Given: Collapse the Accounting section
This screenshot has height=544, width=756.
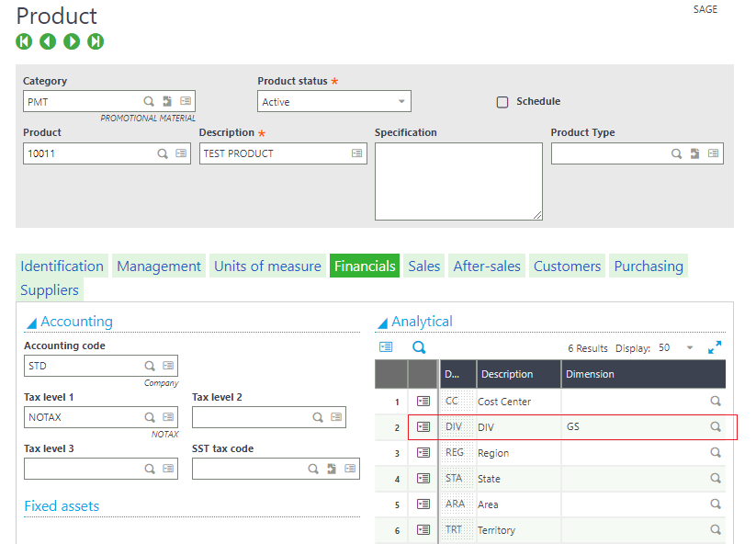Looking at the screenshot, I should point(32,323).
